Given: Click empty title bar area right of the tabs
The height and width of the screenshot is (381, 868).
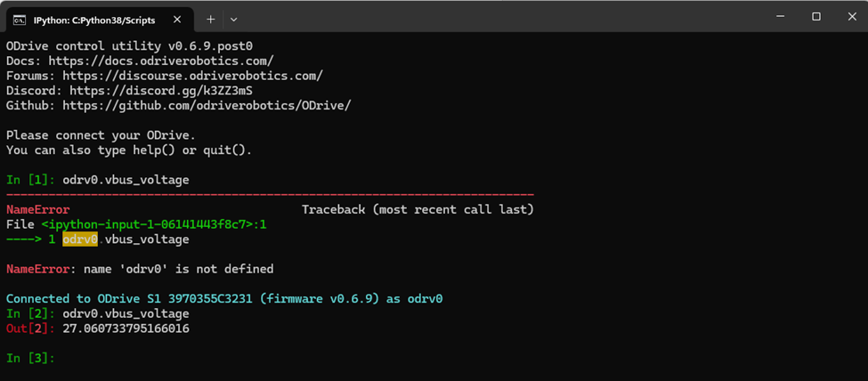Looking at the screenshot, I should point(490,17).
